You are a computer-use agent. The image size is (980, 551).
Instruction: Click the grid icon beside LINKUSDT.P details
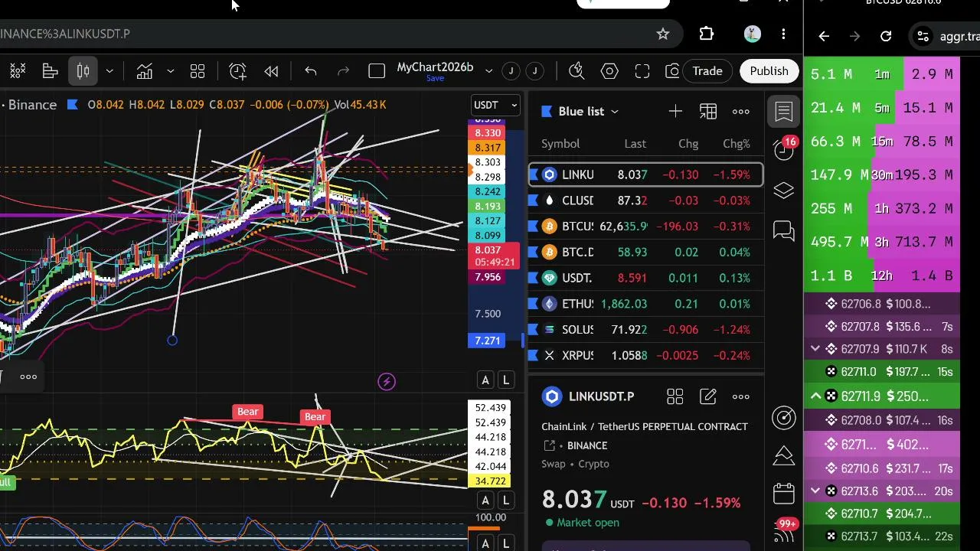[x=675, y=396]
